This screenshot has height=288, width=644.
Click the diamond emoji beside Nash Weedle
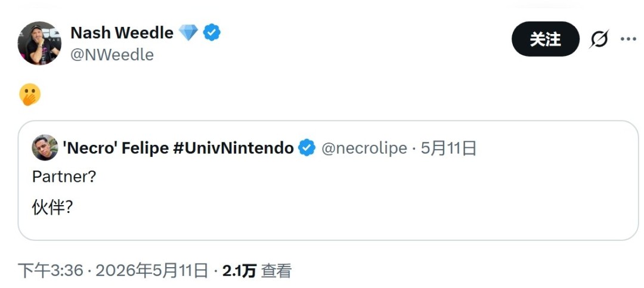coord(188,32)
